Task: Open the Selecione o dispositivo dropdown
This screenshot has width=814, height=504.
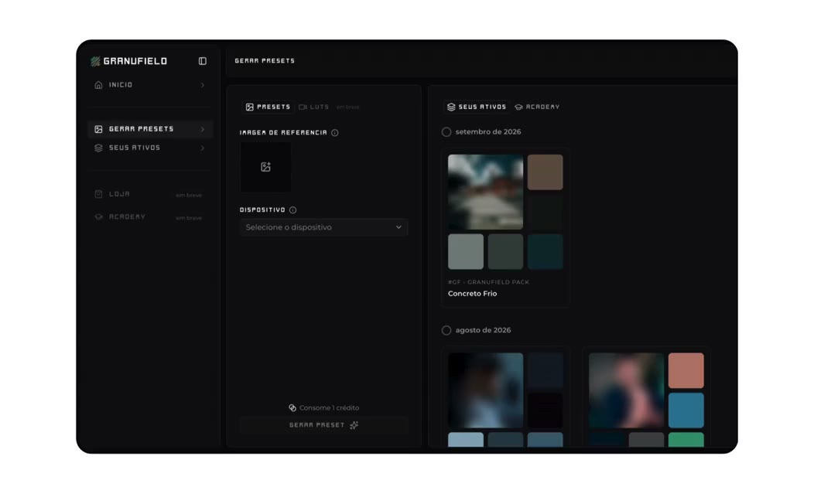Action: point(324,227)
